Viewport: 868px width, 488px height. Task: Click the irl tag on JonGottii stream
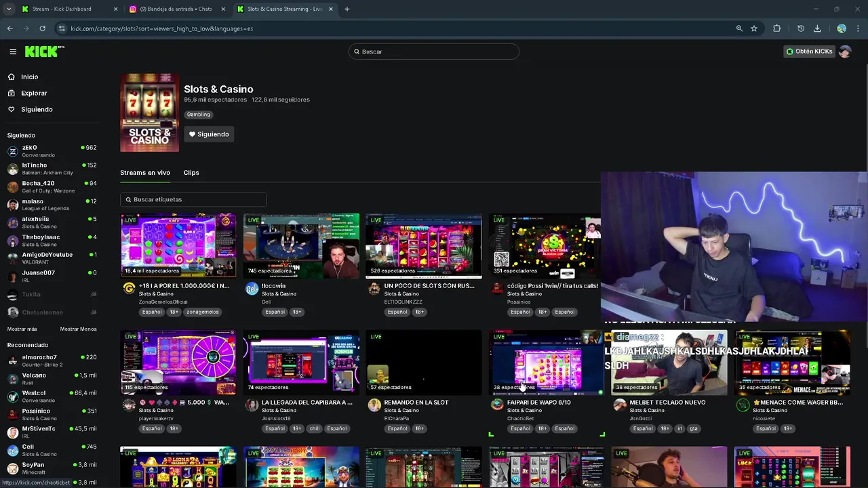[679, 428]
